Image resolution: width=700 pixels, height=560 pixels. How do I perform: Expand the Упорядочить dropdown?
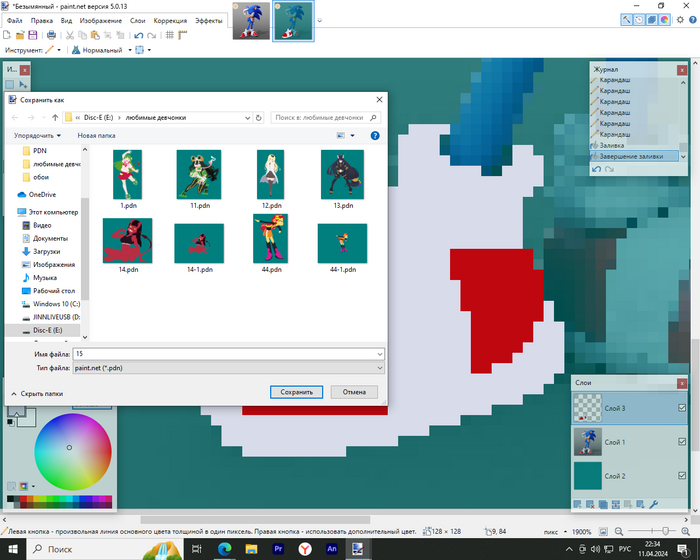37,135
